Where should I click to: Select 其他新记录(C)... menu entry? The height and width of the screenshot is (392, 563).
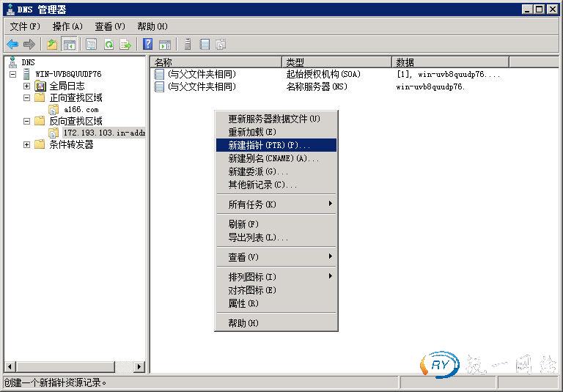coord(276,185)
